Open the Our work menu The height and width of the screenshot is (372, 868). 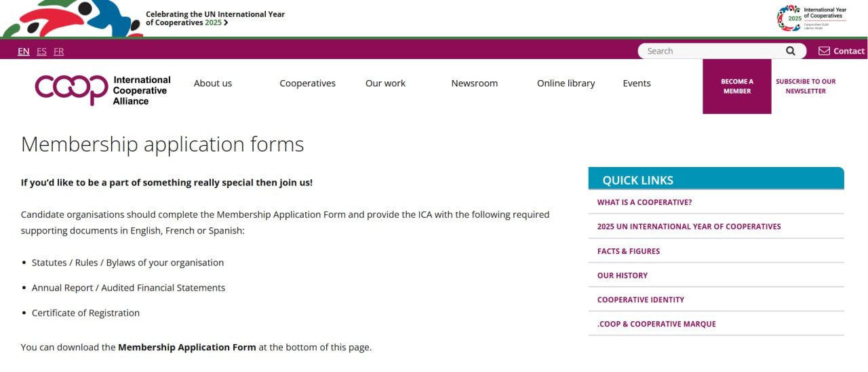385,83
